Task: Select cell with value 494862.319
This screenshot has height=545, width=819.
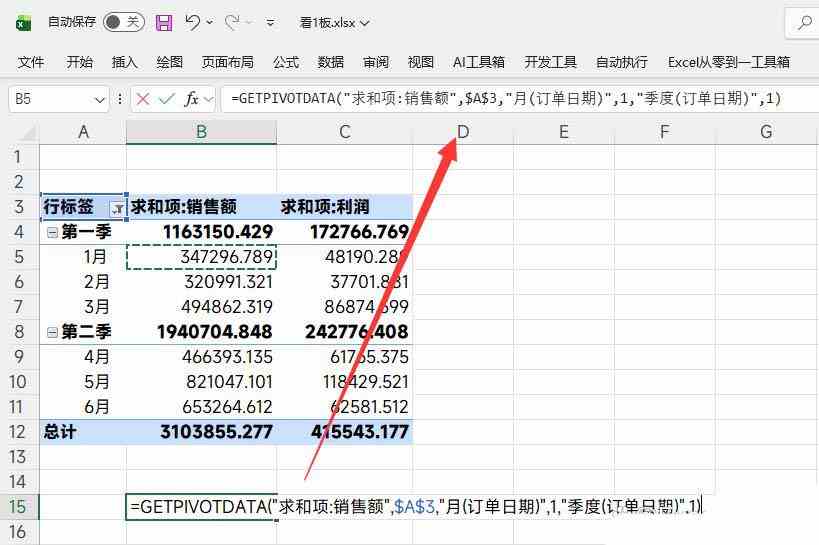Action: pyautogui.click(x=202, y=307)
